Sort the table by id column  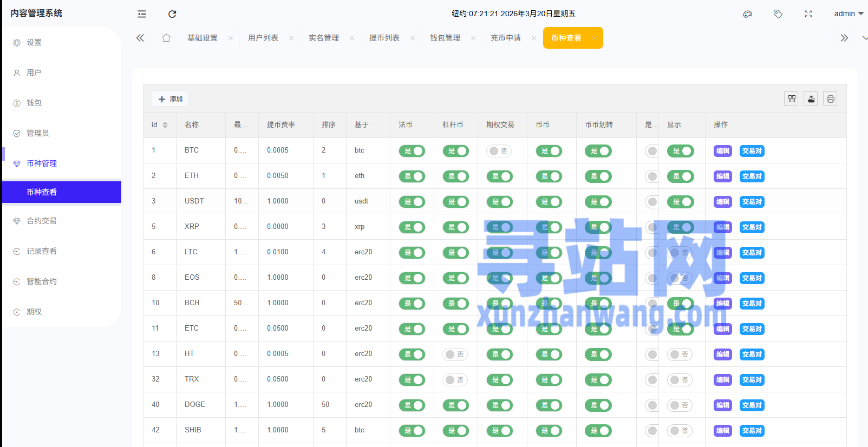pyautogui.click(x=165, y=125)
